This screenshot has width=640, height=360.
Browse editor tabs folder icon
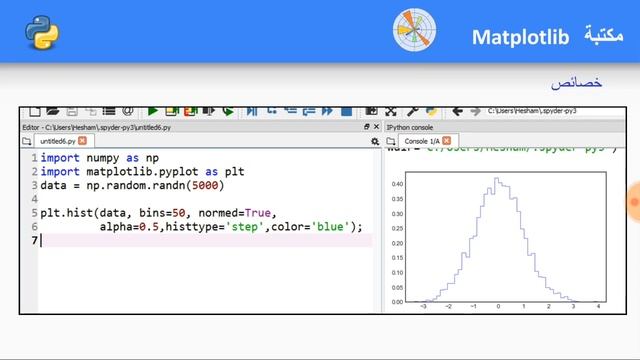[x=27, y=141]
